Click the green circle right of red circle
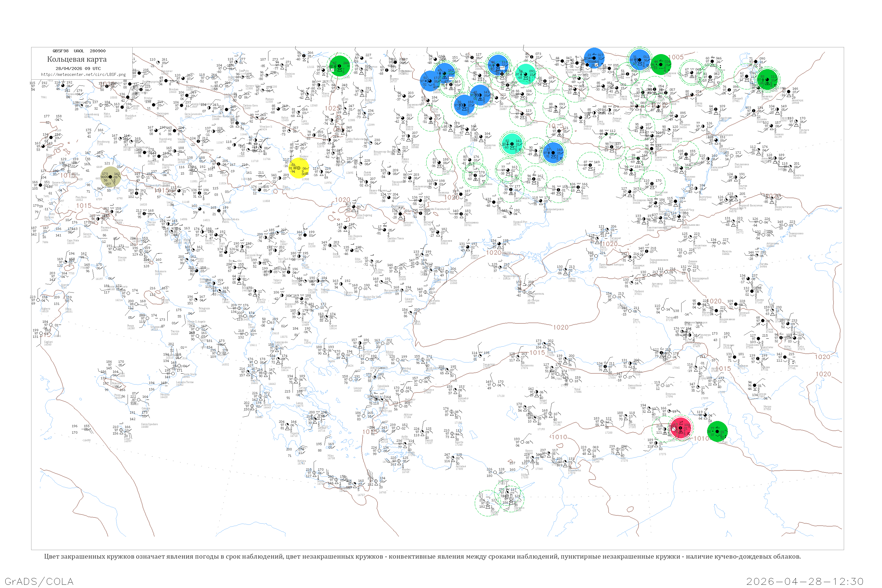This screenshot has height=588, width=882. (x=717, y=431)
